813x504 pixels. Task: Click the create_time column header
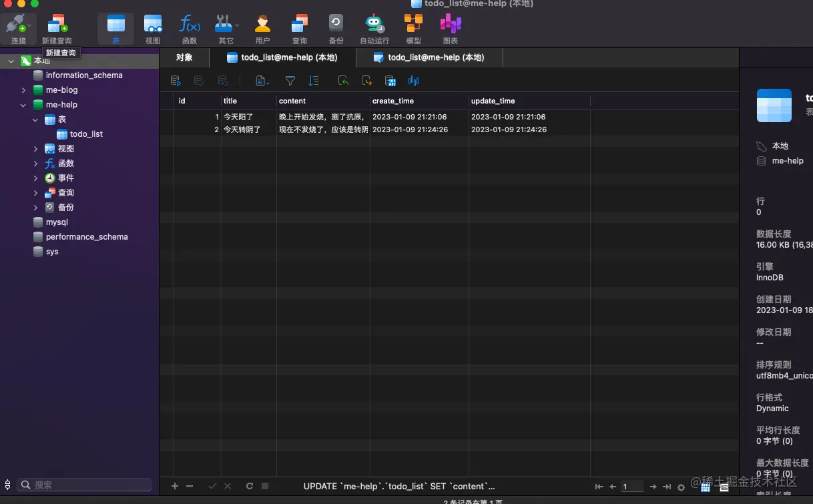coord(419,101)
